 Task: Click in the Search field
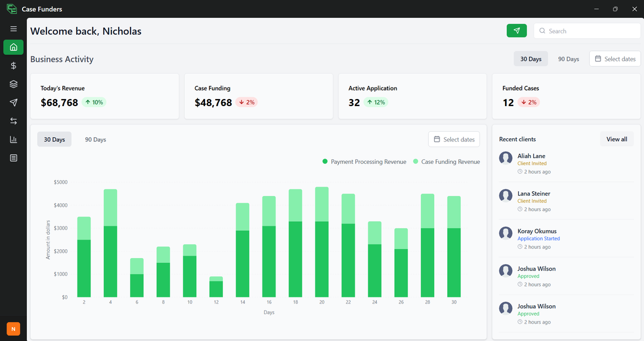587,31
